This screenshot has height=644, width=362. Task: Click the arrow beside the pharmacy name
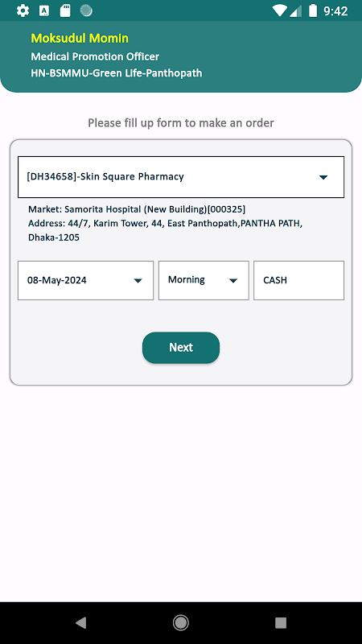[x=323, y=177]
